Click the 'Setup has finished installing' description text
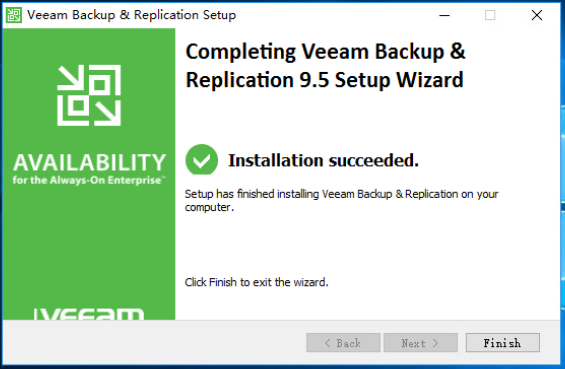Viewport: 565px width, 369px height. pos(341,201)
